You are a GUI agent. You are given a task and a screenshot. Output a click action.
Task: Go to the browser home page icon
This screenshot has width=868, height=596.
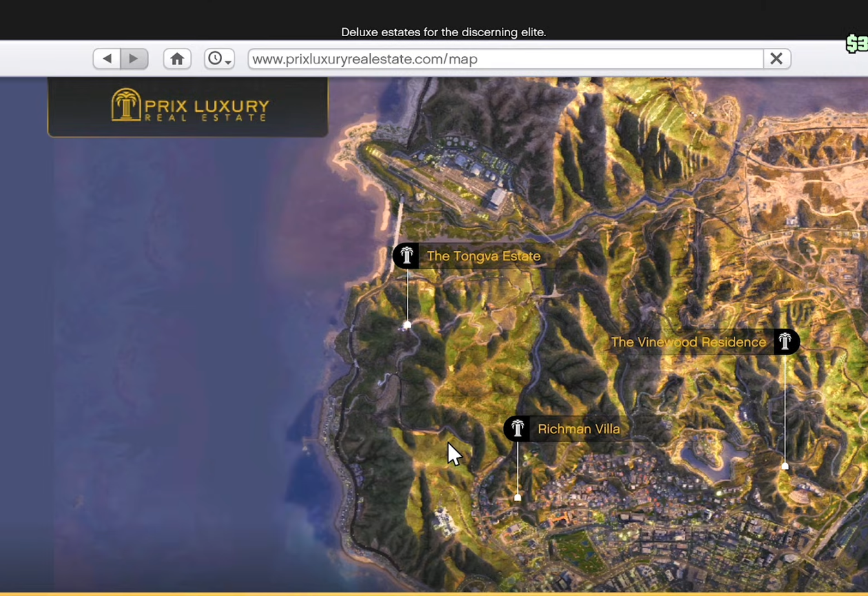[177, 59]
